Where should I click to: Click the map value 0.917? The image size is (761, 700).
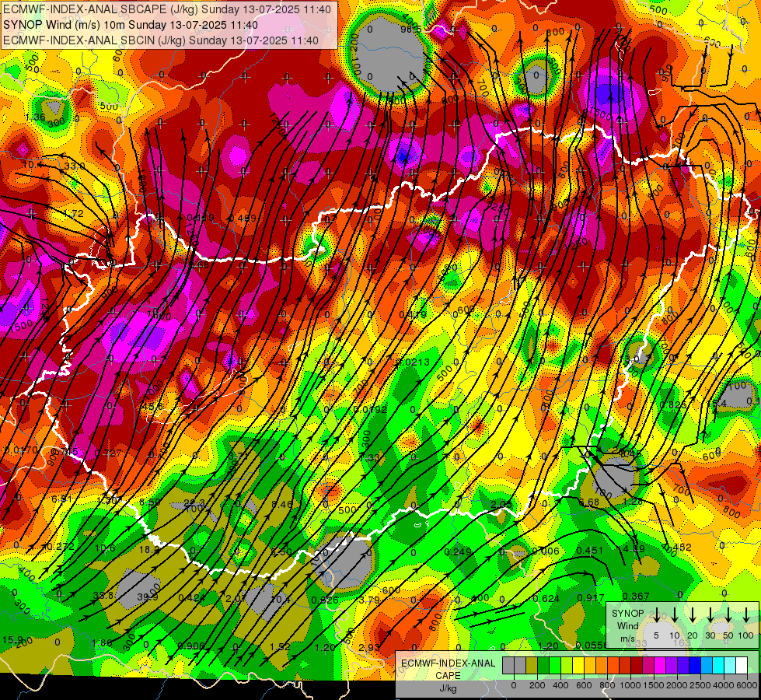tap(591, 598)
